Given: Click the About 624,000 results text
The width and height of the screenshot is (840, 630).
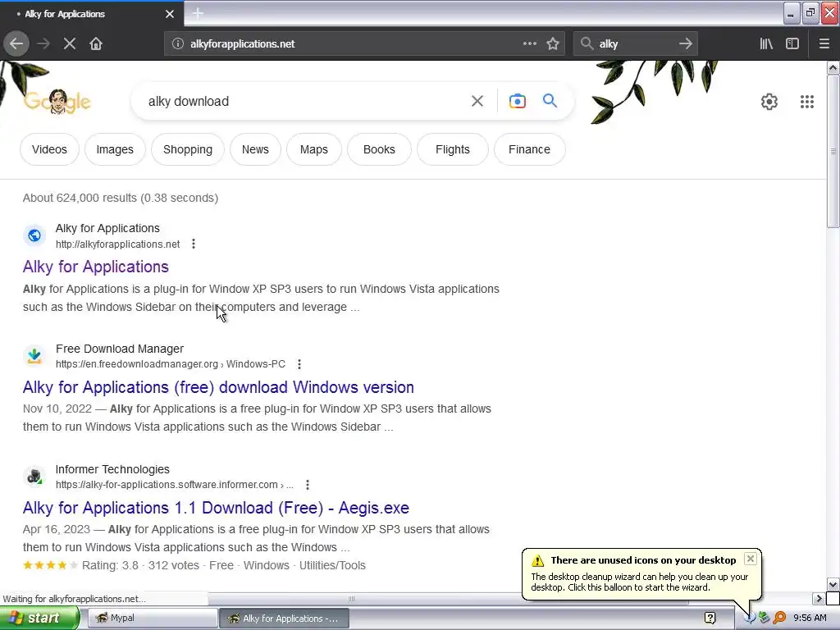Looking at the screenshot, I should 121,198.
